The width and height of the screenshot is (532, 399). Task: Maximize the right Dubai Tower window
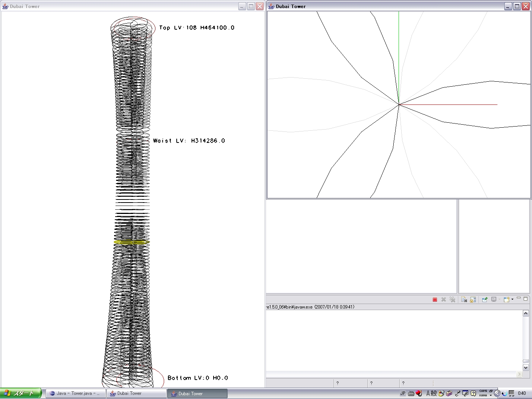point(517,6)
